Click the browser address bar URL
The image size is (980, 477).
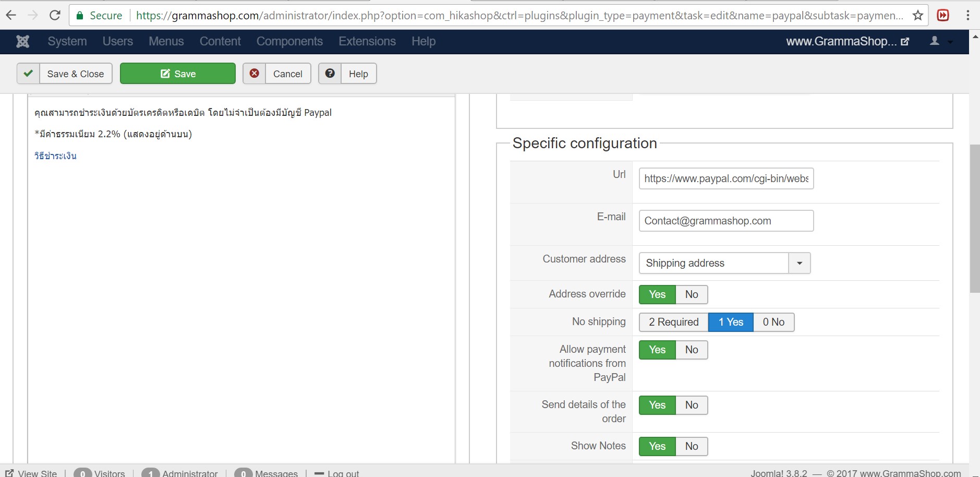click(519, 16)
